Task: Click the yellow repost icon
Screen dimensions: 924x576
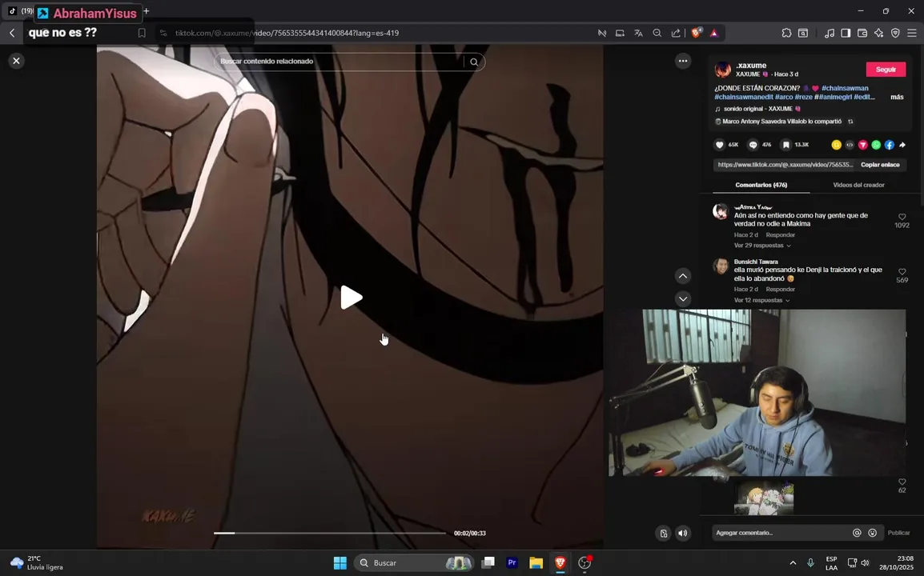Action: [x=836, y=145]
